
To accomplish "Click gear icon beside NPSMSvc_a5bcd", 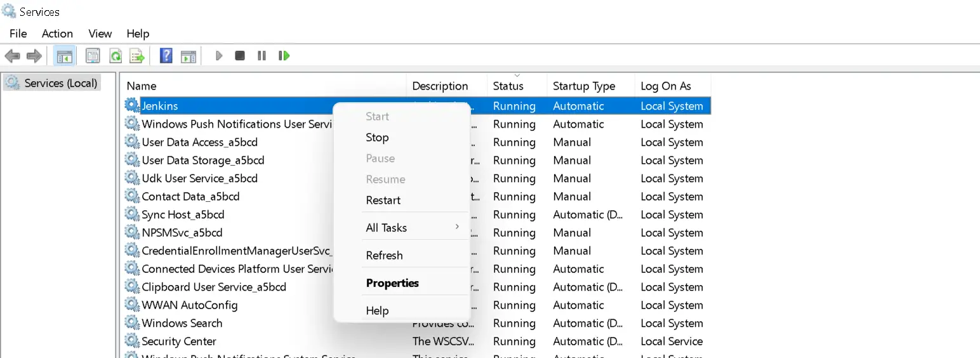I will click(132, 232).
